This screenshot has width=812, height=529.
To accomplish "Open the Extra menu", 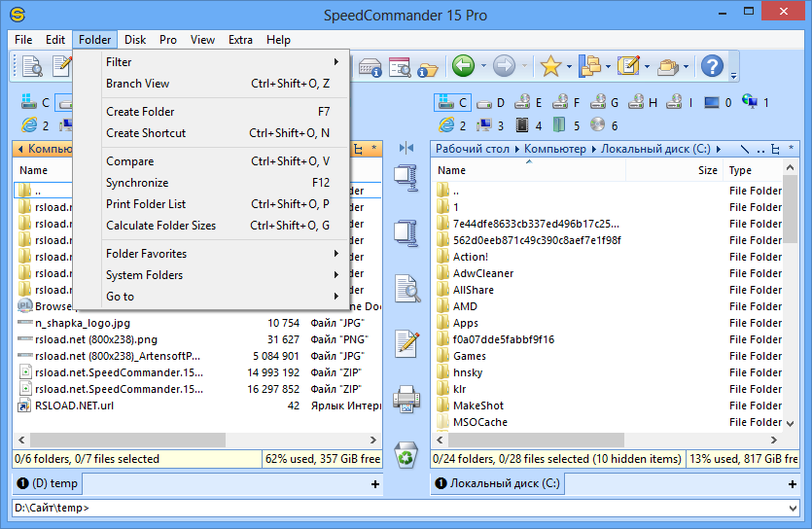I will pyautogui.click(x=240, y=40).
